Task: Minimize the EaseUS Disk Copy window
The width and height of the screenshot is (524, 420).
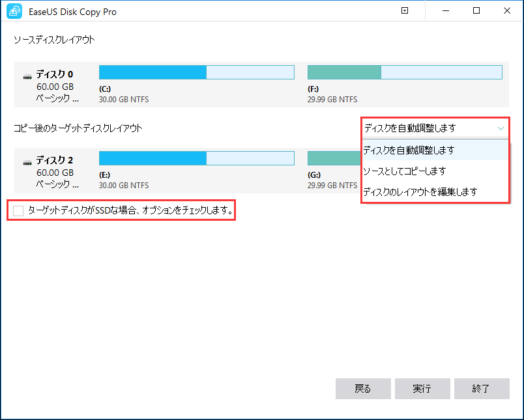Action: tap(446, 10)
